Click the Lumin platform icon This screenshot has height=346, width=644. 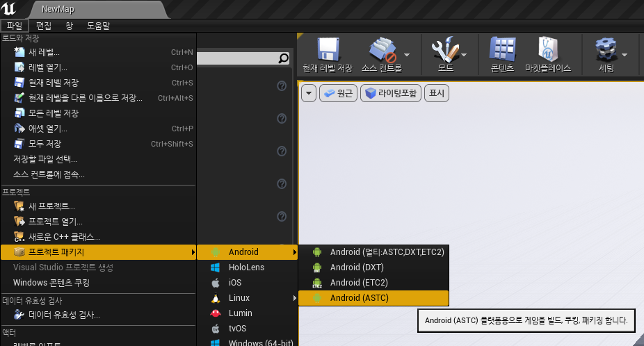point(215,313)
